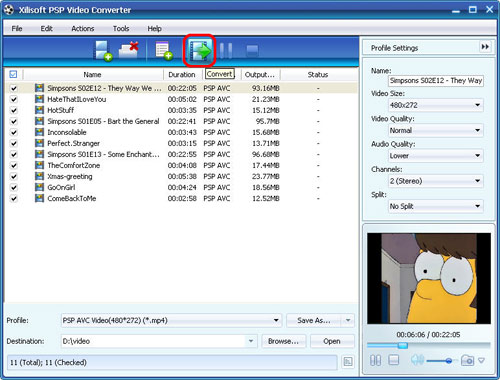
Task: Click the preview seek slider handle
Action: (x=403, y=346)
